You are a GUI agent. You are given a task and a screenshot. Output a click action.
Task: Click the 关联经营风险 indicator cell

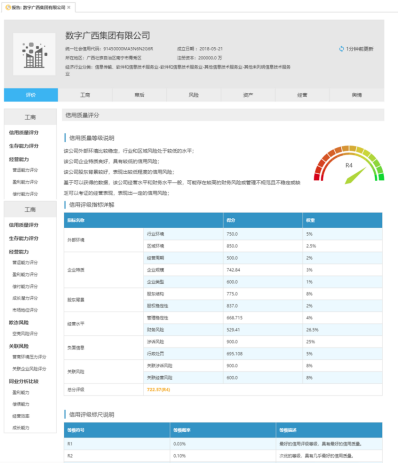coord(183,378)
